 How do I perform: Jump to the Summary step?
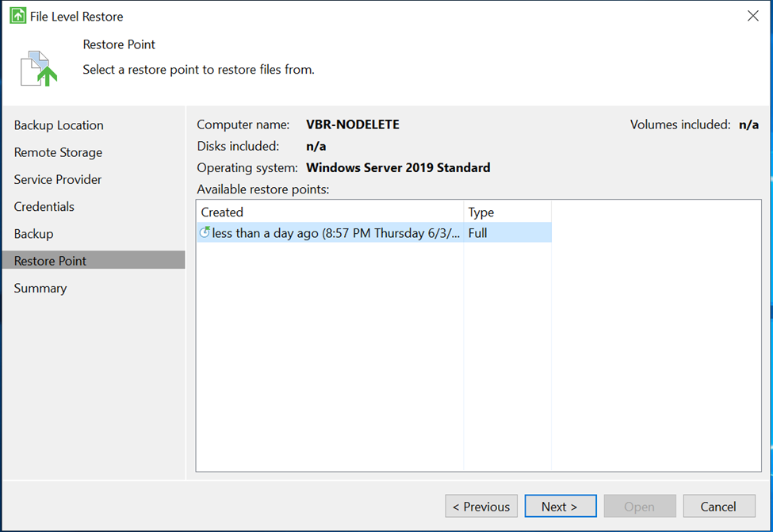[40, 288]
